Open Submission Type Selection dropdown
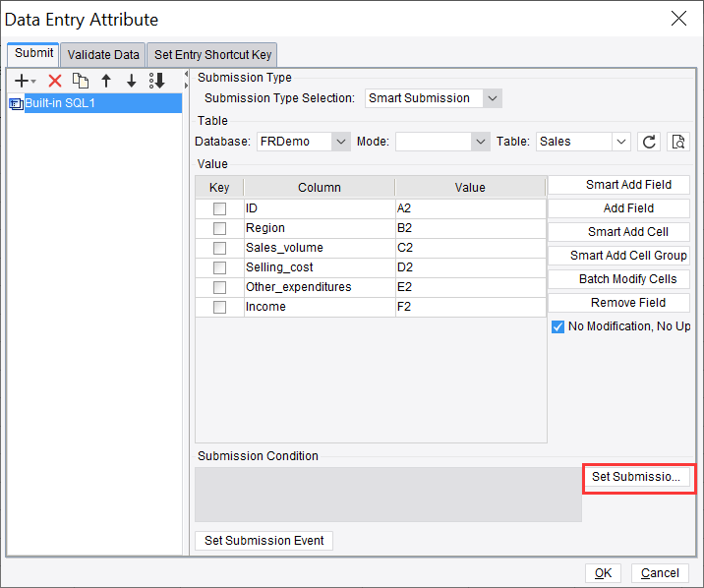 click(492, 98)
